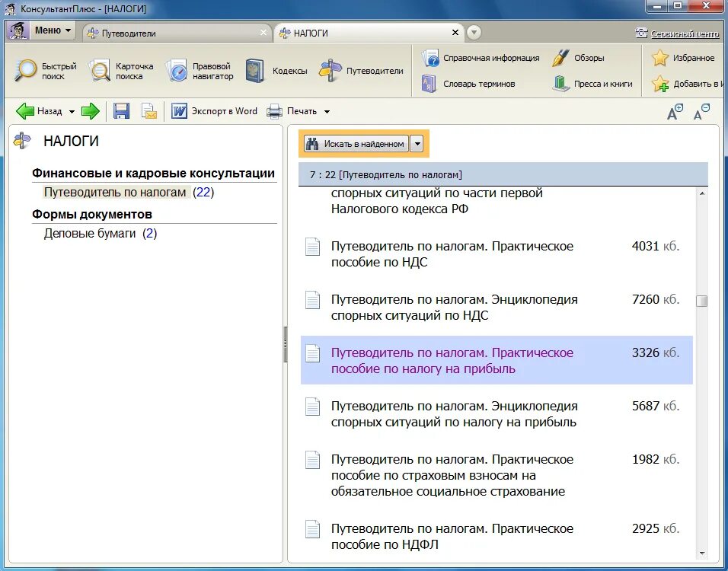Click the heading Финансовые и кадровые консультации
728x571 pixels.
(x=153, y=174)
